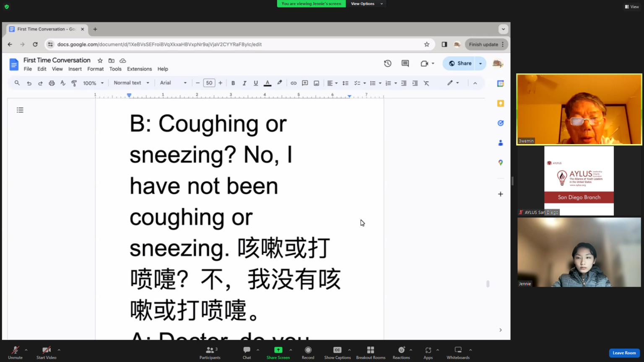Toggle underline formatting
Screen dimensions: 644x362
[256, 83]
